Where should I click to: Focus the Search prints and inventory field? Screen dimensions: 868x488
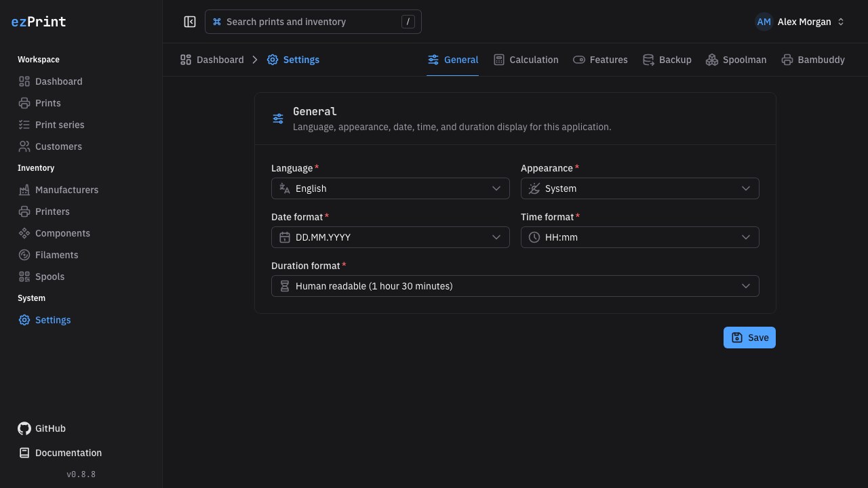coord(313,22)
